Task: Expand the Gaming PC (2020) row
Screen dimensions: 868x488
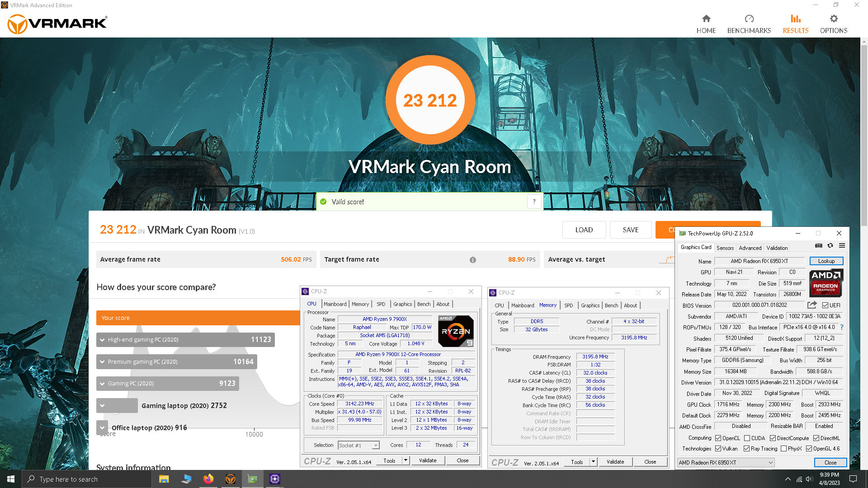Action: (168, 384)
